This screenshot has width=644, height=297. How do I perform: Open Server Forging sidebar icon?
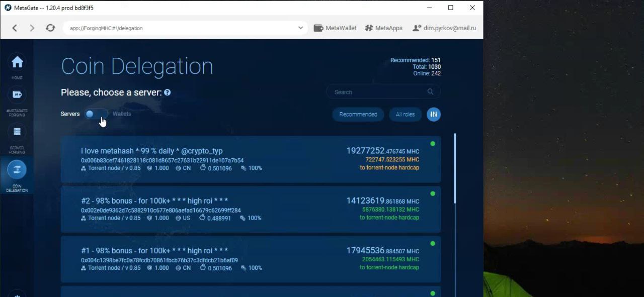click(x=17, y=132)
